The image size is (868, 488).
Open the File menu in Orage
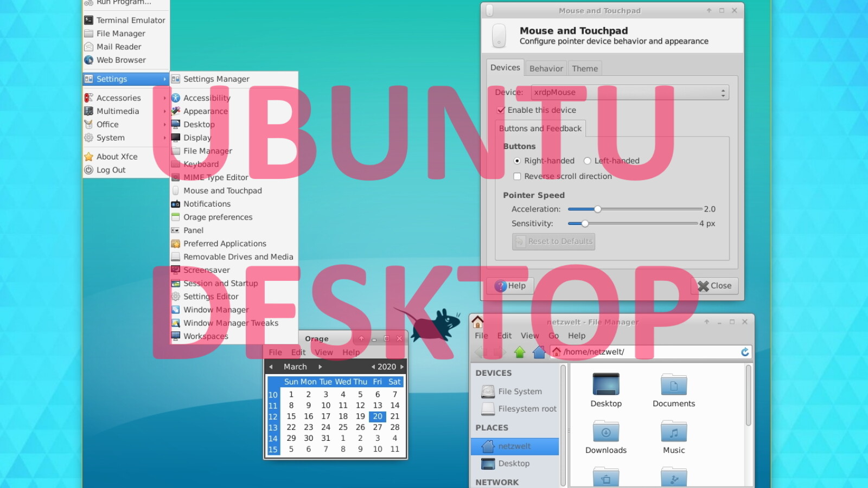pos(275,352)
